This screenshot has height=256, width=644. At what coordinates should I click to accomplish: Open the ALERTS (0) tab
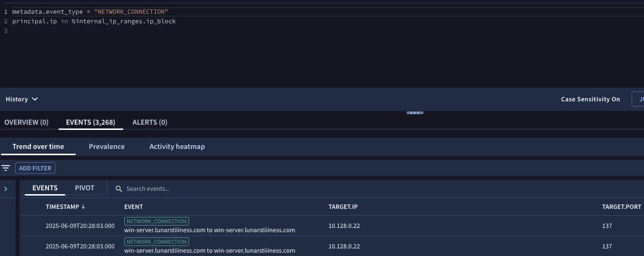point(150,122)
